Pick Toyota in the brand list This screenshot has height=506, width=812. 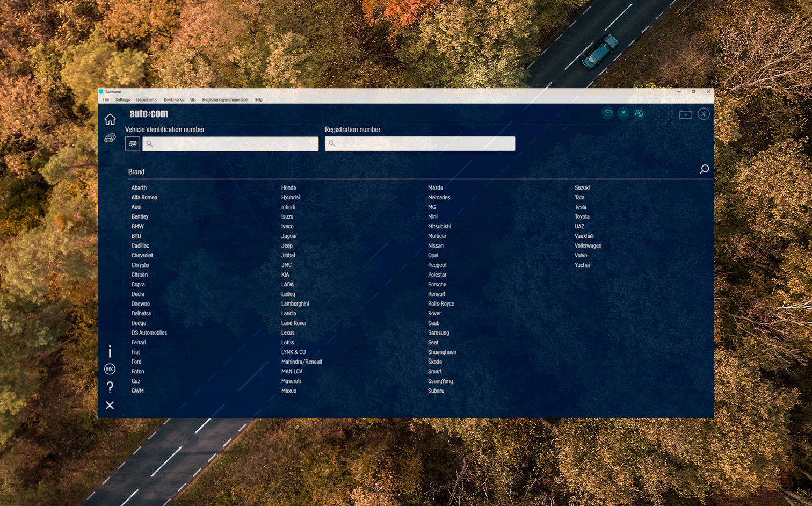(x=582, y=217)
